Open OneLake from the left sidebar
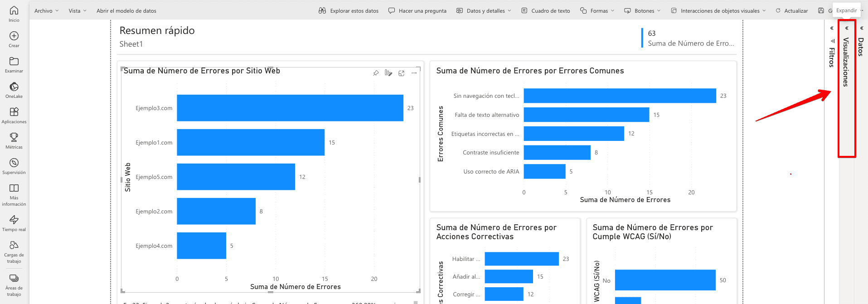Image resolution: width=868 pixels, height=304 pixels. (14, 89)
